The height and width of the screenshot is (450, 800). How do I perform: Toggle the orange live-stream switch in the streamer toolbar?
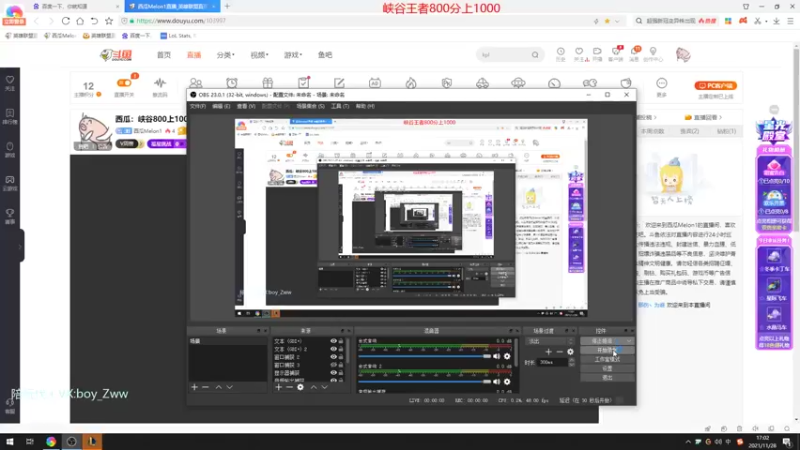coord(124,83)
